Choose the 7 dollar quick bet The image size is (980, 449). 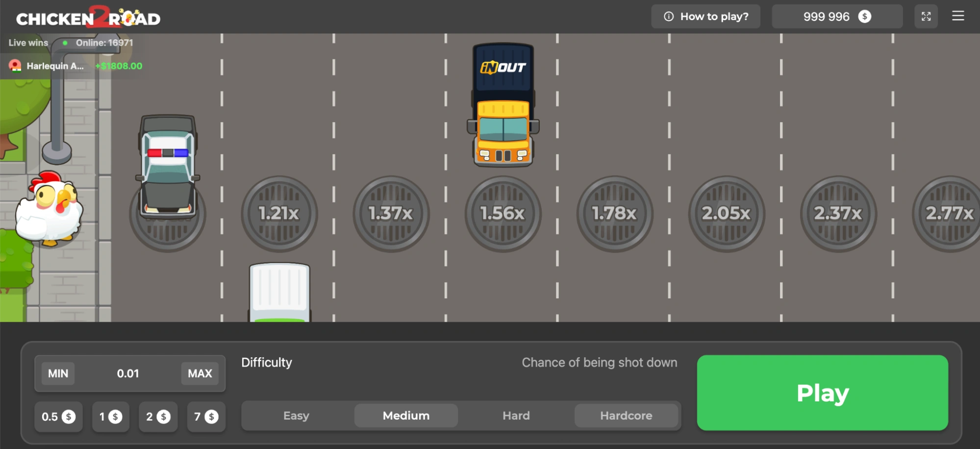click(x=206, y=417)
